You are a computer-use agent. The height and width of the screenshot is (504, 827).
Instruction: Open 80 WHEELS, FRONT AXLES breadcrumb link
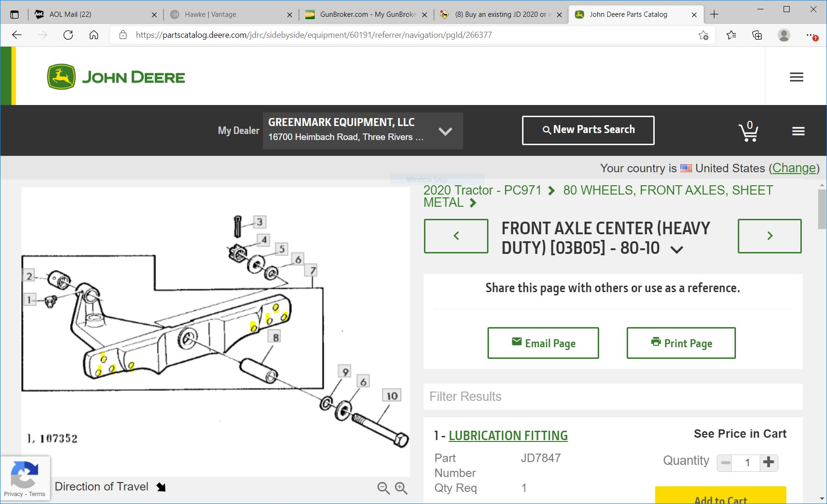pyautogui.click(x=598, y=196)
